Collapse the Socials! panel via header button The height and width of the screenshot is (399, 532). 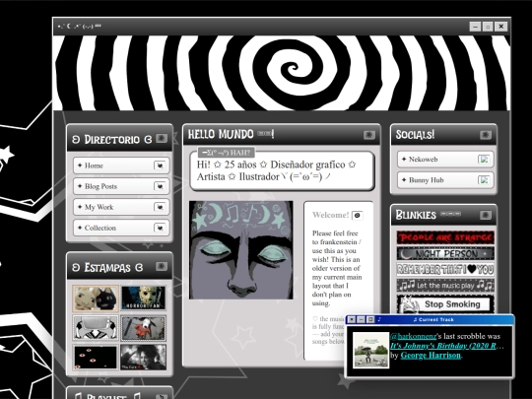(x=486, y=135)
